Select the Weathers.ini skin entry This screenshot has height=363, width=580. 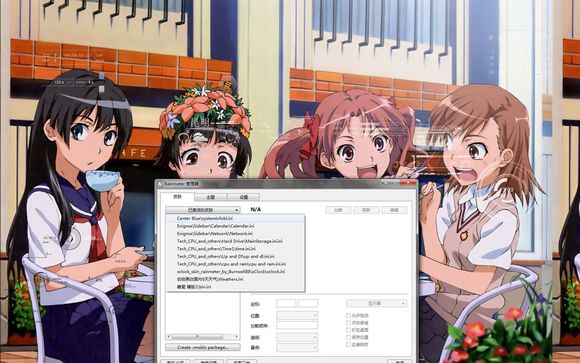[x=235, y=279]
